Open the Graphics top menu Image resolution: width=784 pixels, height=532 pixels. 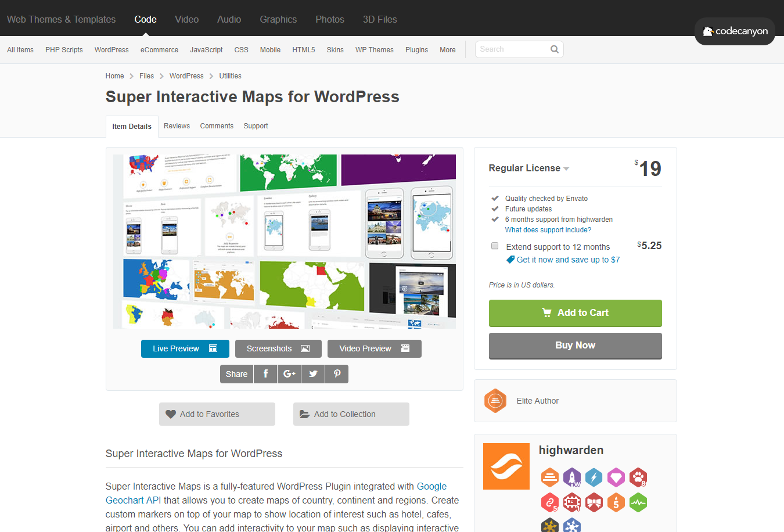[278, 19]
